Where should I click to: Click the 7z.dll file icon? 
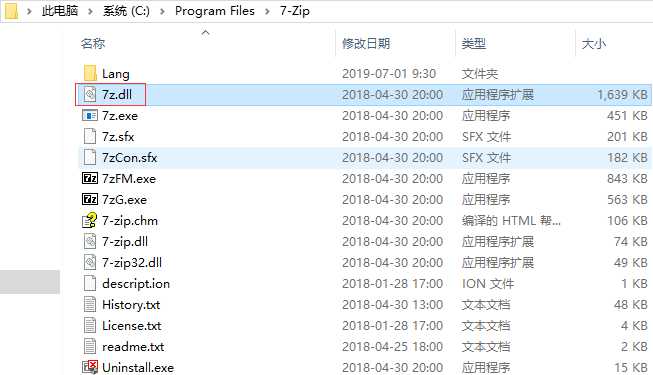coord(90,94)
